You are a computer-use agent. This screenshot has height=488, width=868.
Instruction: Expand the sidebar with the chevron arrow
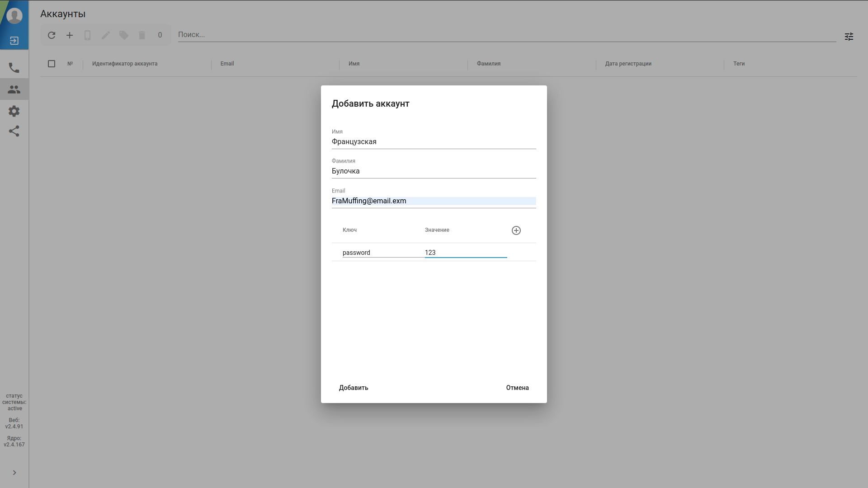pos(14,473)
